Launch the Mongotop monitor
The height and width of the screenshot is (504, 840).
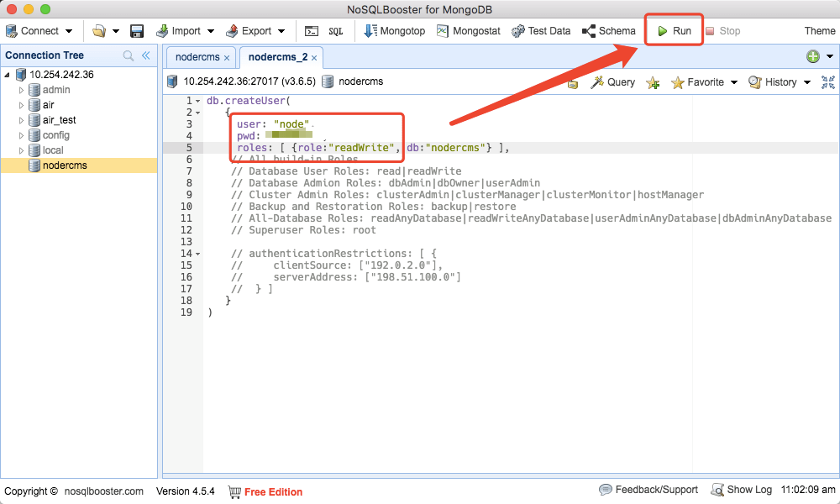(x=394, y=31)
